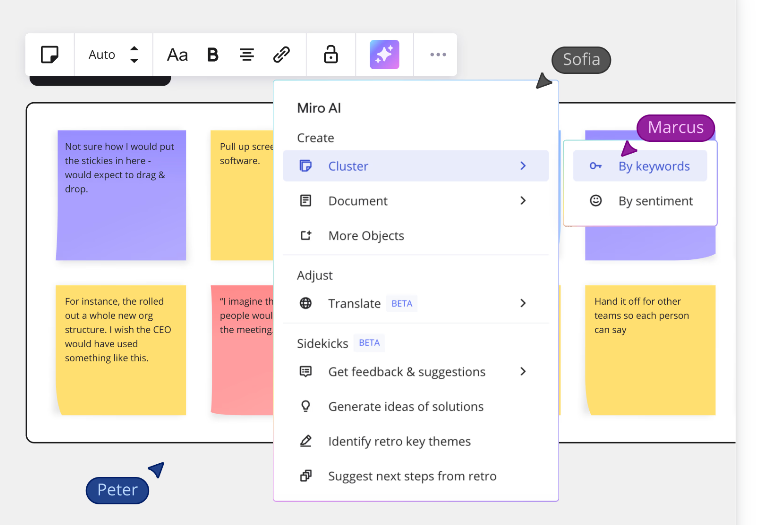The height and width of the screenshot is (525, 758).
Task: Click the font size up/down stepper arrows
Action: click(x=134, y=55)
